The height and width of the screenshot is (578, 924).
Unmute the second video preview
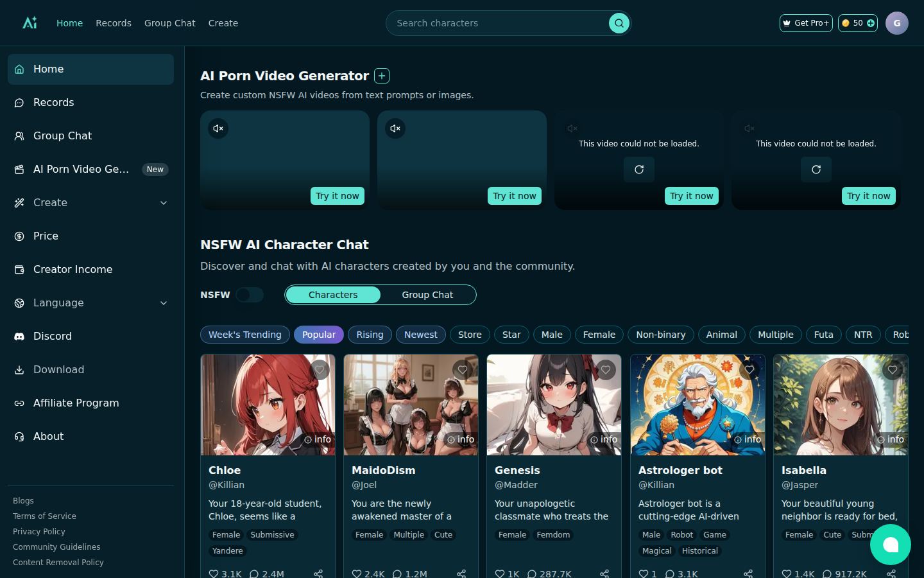(x=395, y=128)
